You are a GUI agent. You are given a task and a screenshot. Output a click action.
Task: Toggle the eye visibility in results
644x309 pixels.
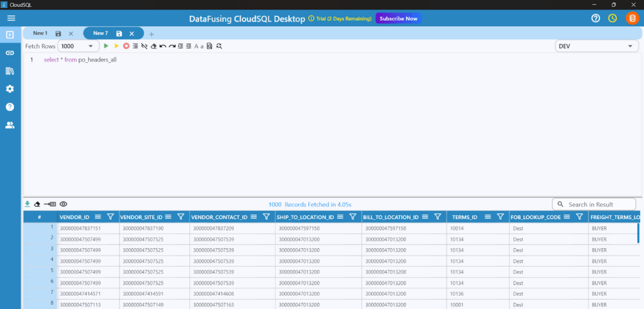click(64, 204)
